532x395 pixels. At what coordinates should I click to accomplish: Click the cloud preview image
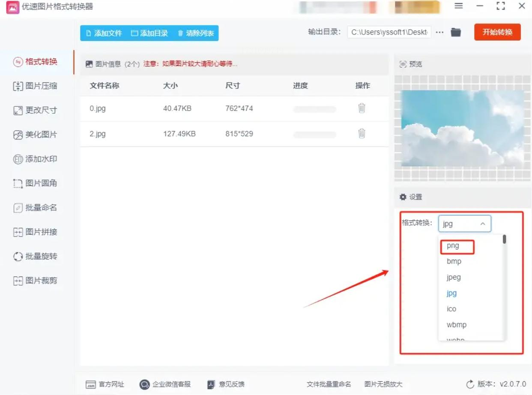click(462, 129)
